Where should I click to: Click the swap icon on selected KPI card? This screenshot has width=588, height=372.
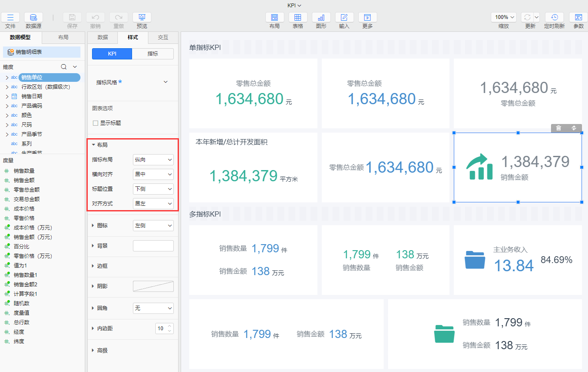pos(574,128)
